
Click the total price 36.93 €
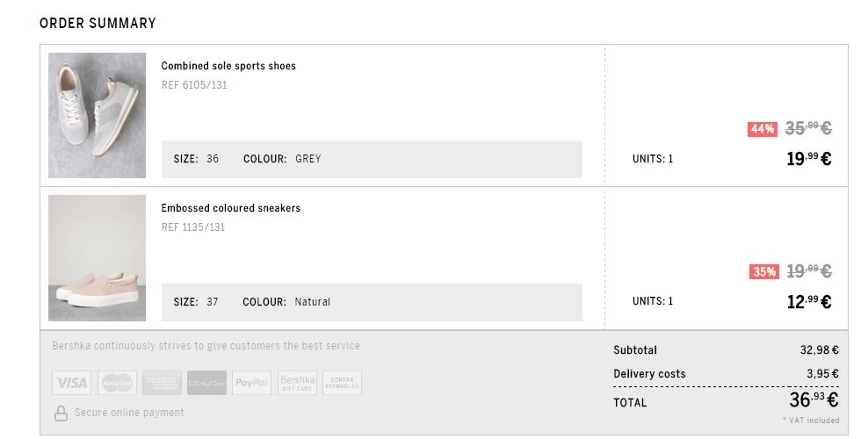[813, 400]
